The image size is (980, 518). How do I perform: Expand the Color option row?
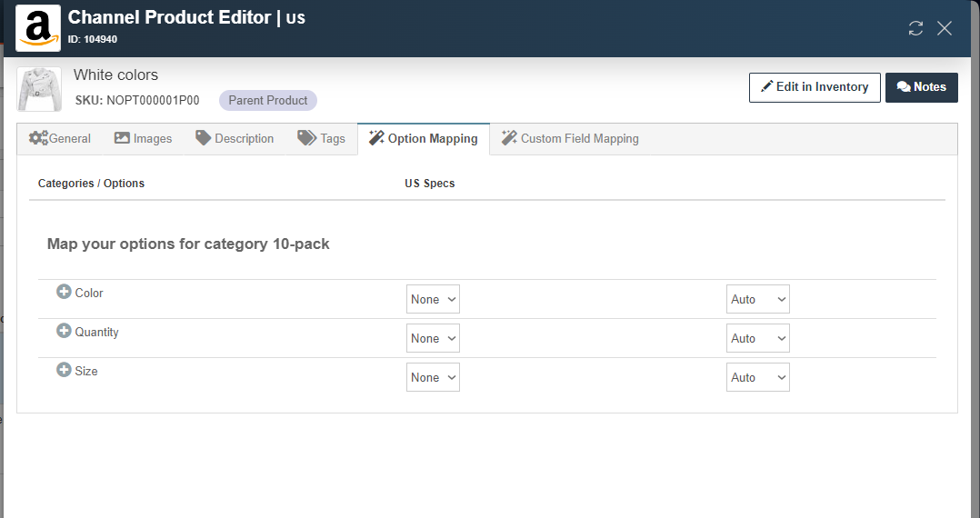64,291
